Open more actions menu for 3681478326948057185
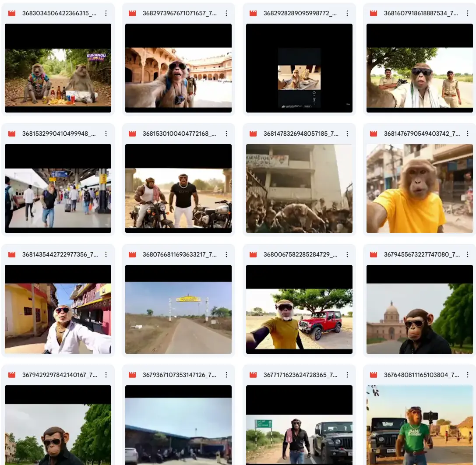This screenshot has height=465, width=476. [x=347, y=134]
